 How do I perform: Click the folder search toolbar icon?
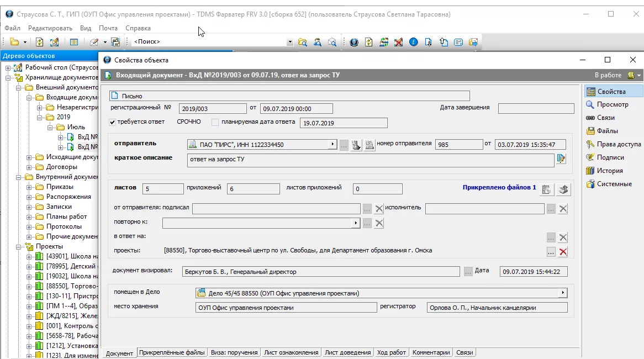pos(303,42)
